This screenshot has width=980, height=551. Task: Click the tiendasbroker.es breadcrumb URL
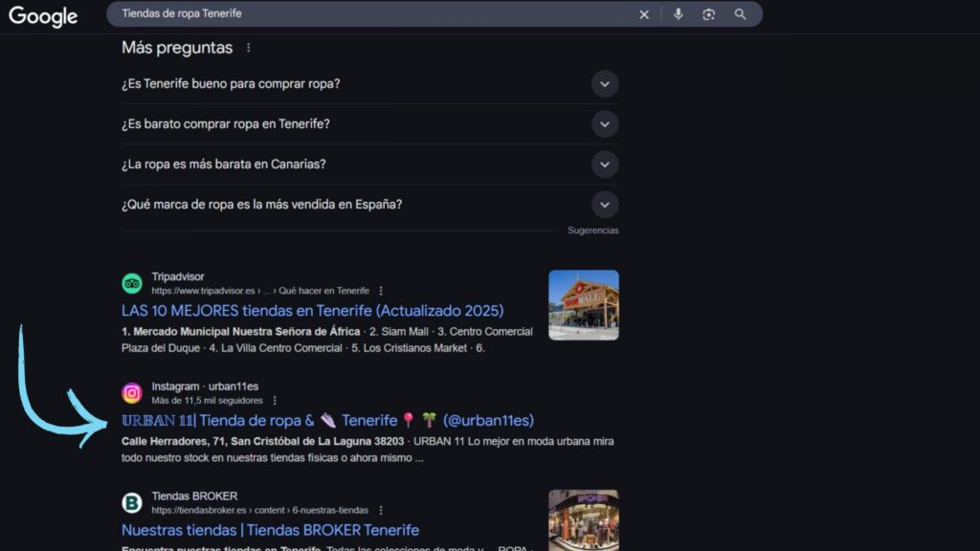[x=260, y=511]
